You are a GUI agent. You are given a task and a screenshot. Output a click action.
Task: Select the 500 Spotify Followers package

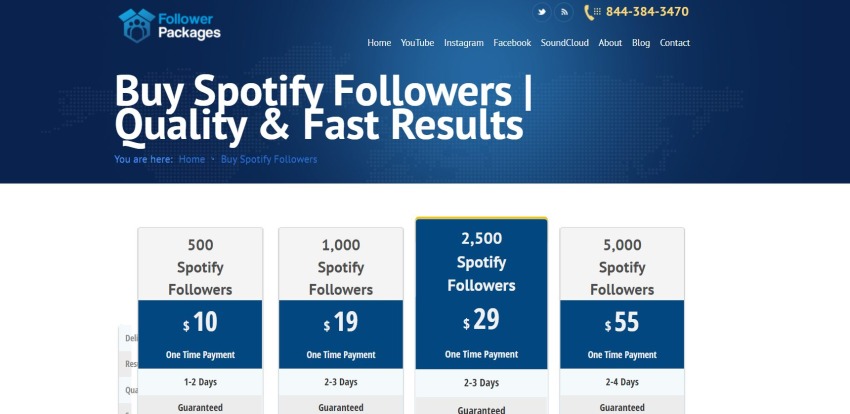point(200,267)
